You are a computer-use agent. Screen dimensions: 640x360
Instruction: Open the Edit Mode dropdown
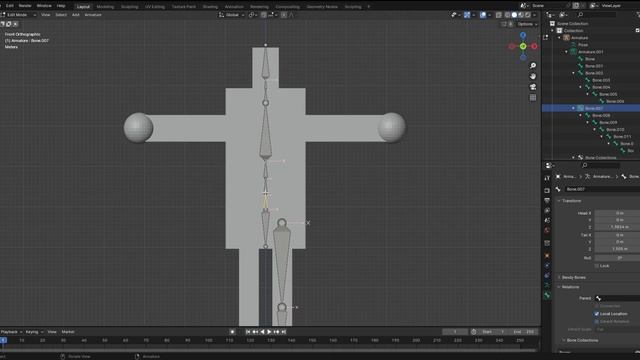[x=19, y=15]
